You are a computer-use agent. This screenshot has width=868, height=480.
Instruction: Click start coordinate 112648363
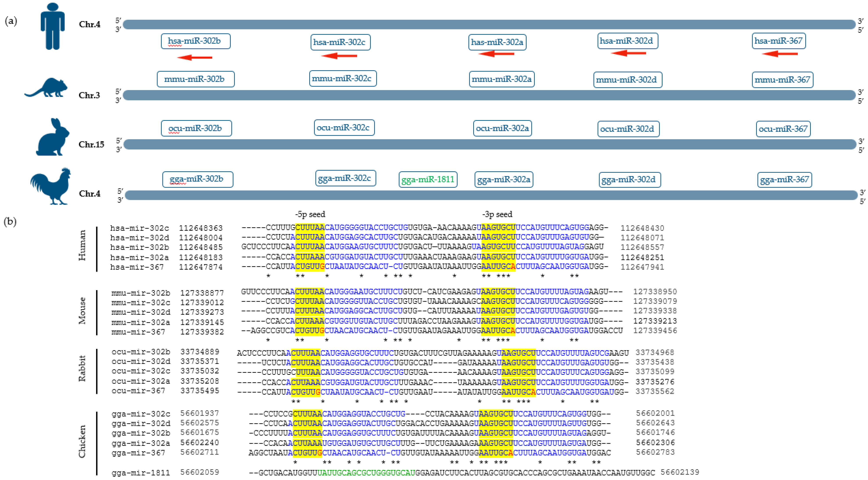(x=201, y=228)
